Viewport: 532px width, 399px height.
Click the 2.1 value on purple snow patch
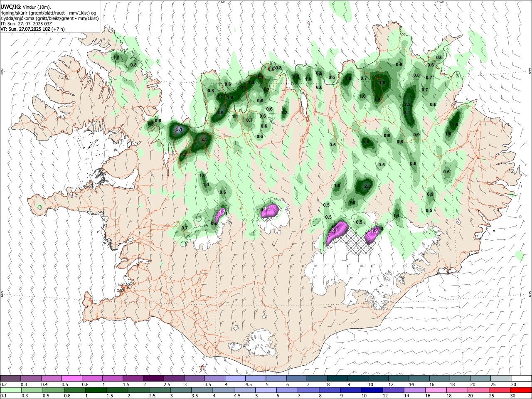(x=335, y=230)
